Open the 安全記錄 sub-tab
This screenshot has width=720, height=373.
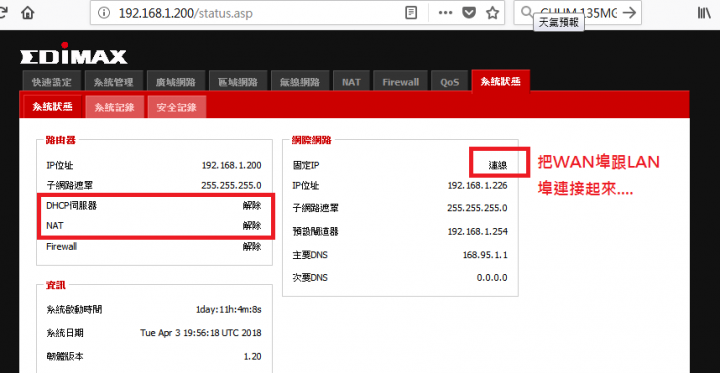[x=177, y=107]
